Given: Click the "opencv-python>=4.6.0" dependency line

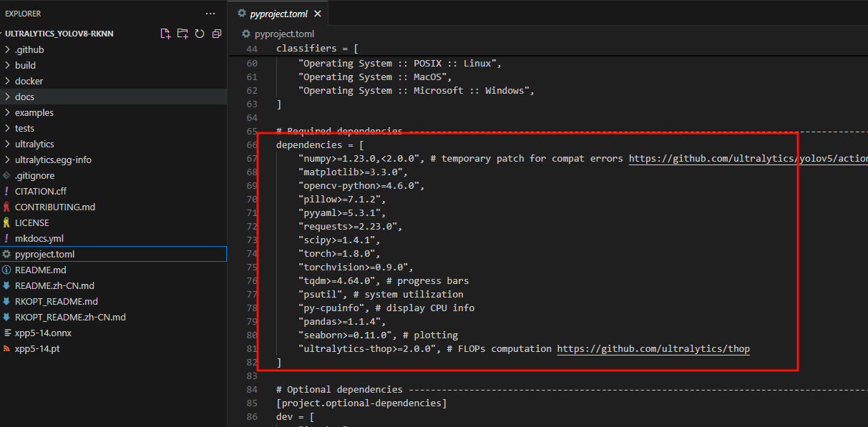Looking at the screenshot, I should (x=361, y=186).
